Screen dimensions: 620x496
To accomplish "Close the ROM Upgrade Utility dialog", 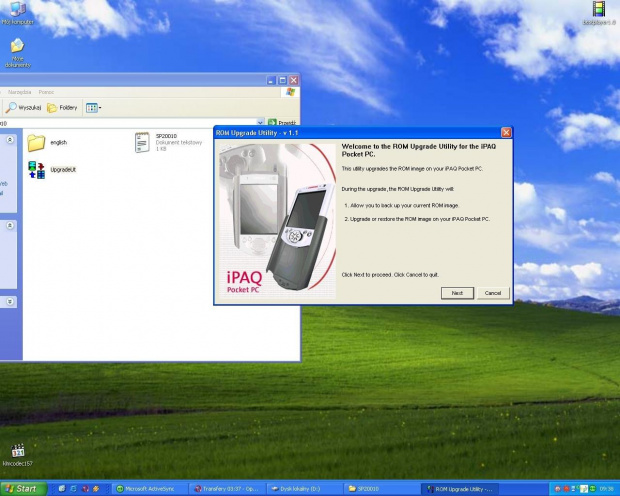I will 506,132.
